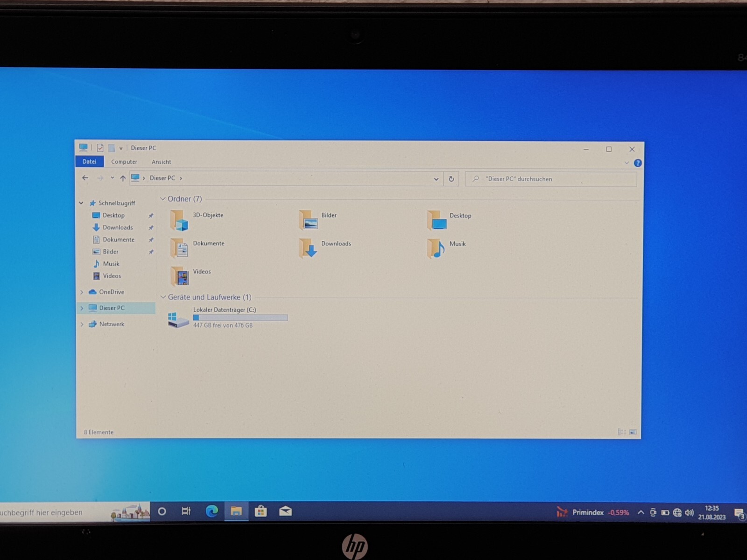747x560 pixels.
Task: Open the clock showing 12:35
Action: 712,512
